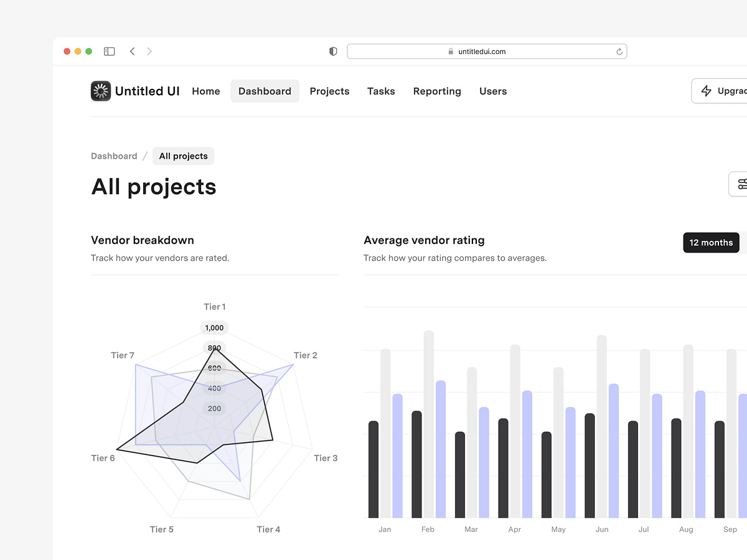Image resolution: width=747 pixels, height=560 pixels.
Task: Click the forward navigation arrow
Action: tap(149, 52)
